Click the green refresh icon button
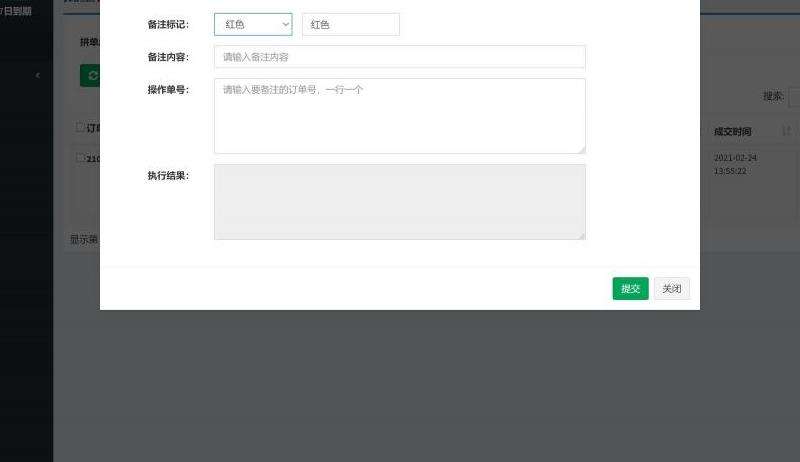This screenshot has height=462, width=800. [x=91, y=76]
